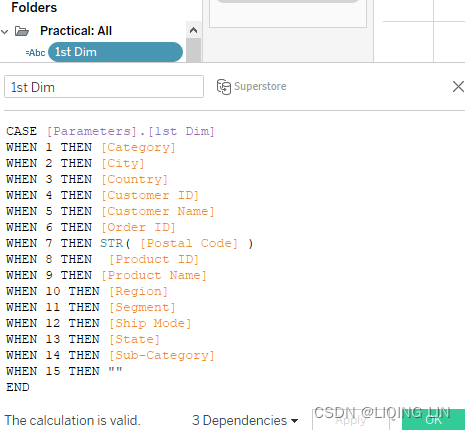Click the Superstore data source icon
Screen dimensions: 465x430
224,87
